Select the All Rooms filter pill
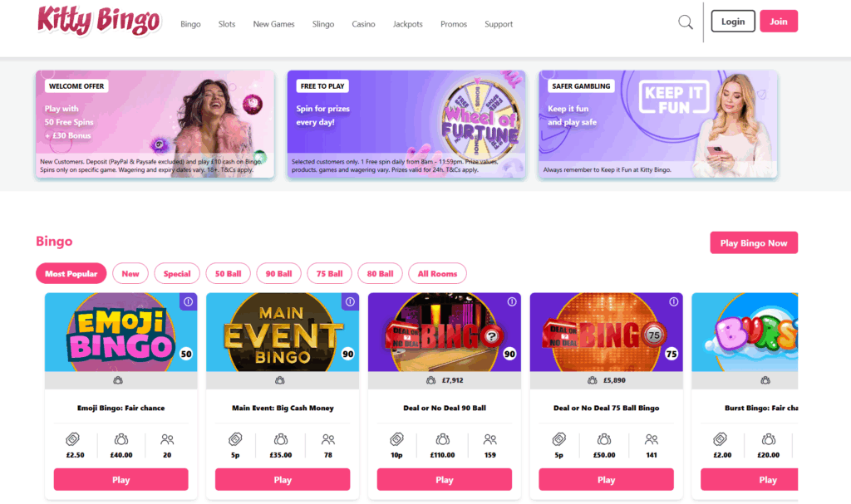The image size is (851, 504). pyautogui.click(x=437, y=273)
